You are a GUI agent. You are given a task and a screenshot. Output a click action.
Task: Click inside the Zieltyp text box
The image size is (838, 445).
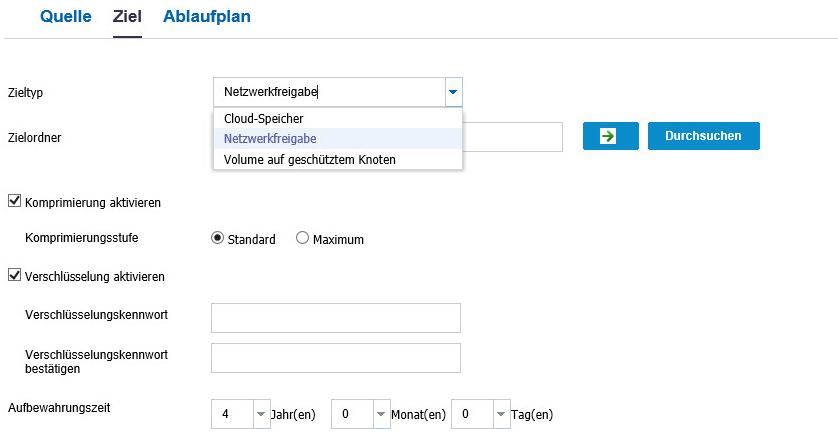(329, 92)
